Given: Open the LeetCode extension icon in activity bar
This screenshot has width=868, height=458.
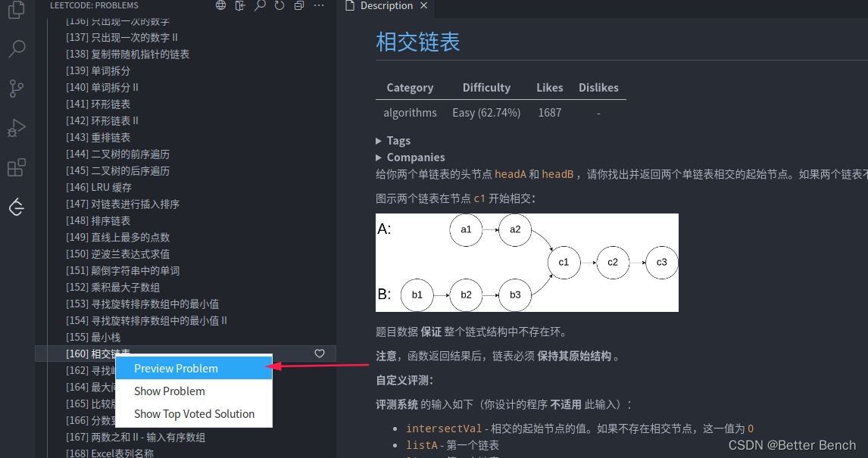Looking at the screenshot, I should tap(16, 207).
